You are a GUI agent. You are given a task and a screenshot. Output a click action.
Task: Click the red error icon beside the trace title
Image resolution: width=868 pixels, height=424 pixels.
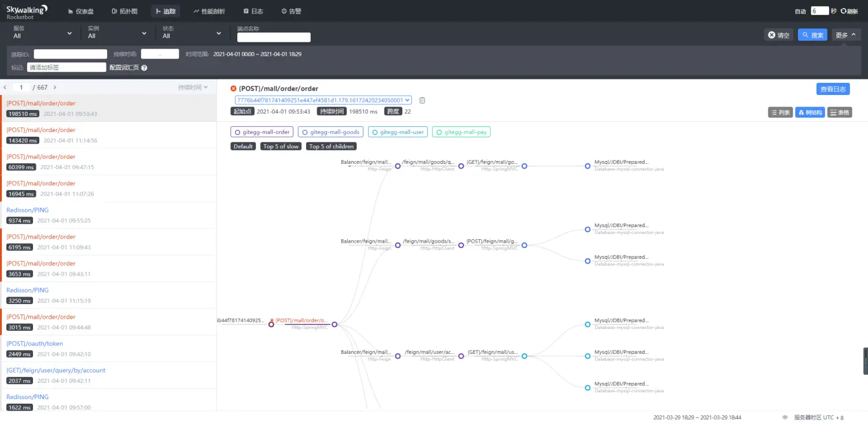(x=233, y=89)
